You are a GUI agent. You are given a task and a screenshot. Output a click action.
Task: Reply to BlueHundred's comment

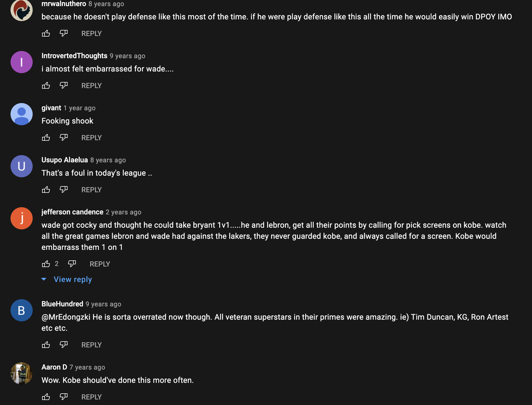(91, 345)
